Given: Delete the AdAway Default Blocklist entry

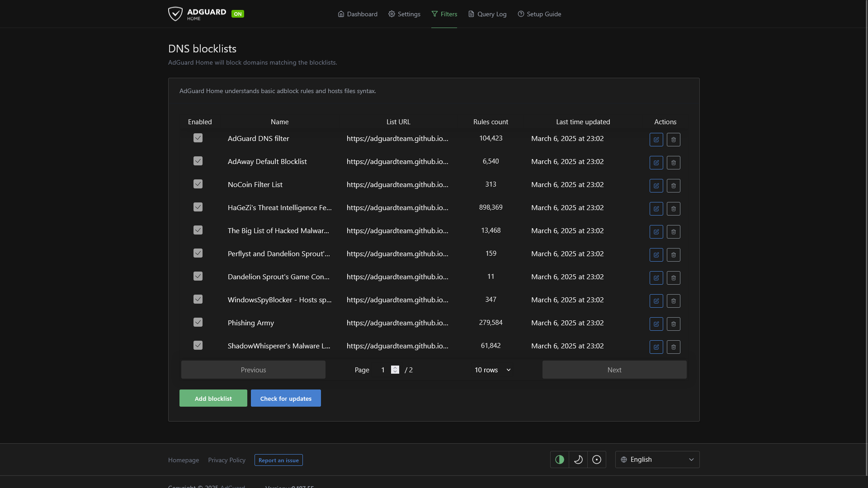Looking at the screenshot, I should coord(673,163).
